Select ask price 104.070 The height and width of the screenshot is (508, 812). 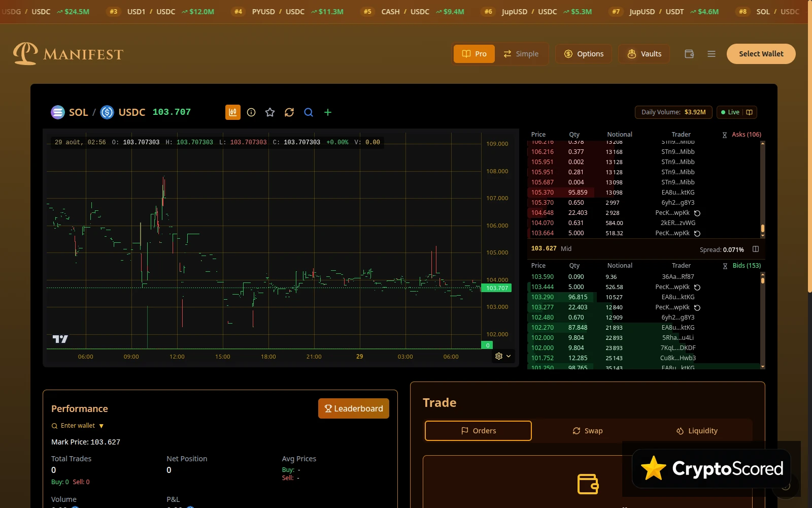pos(543,223)
